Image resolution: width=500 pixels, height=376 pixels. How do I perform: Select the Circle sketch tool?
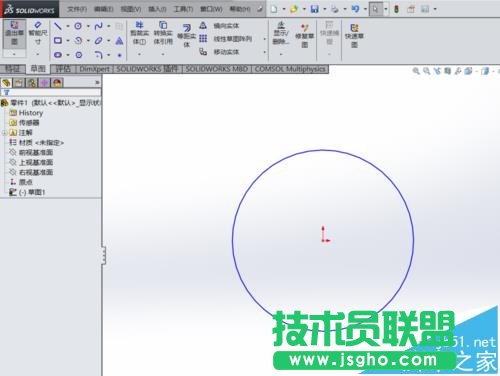[78, 26]
